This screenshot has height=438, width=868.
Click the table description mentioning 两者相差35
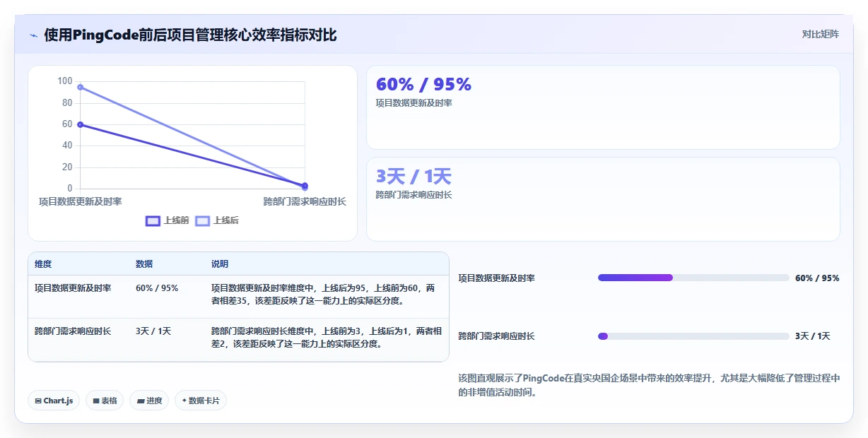coord(323,295)
